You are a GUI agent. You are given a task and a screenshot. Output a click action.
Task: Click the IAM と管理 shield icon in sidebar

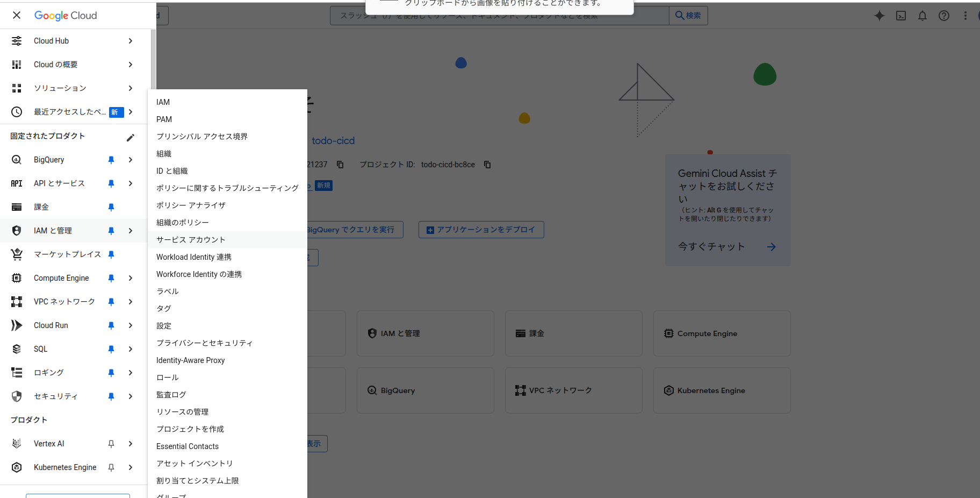pyautogui.click(x=17, y=231)
